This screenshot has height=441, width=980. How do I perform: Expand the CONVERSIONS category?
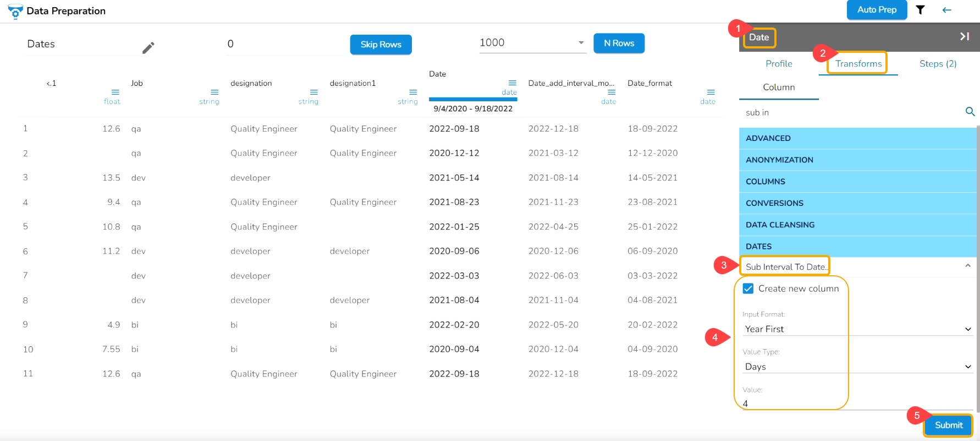[x=857, y=203]
